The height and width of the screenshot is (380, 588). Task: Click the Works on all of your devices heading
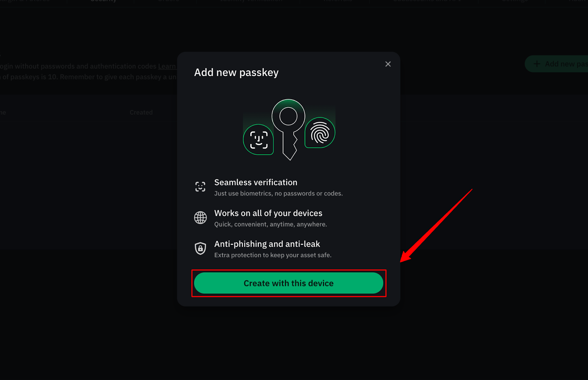[x=268, y=213]
